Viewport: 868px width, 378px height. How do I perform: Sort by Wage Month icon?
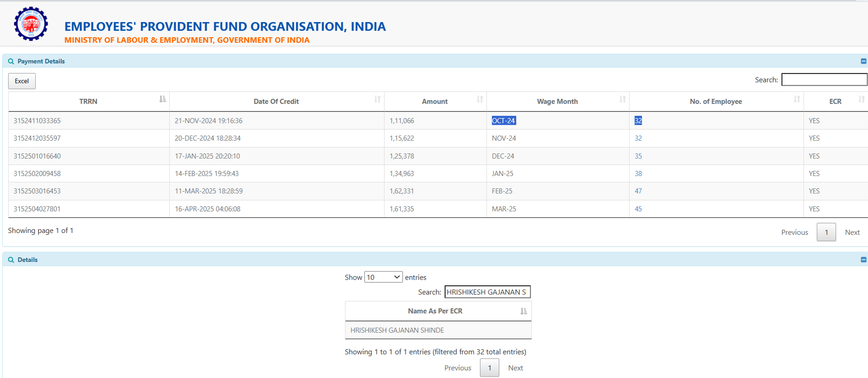(622, 99)
